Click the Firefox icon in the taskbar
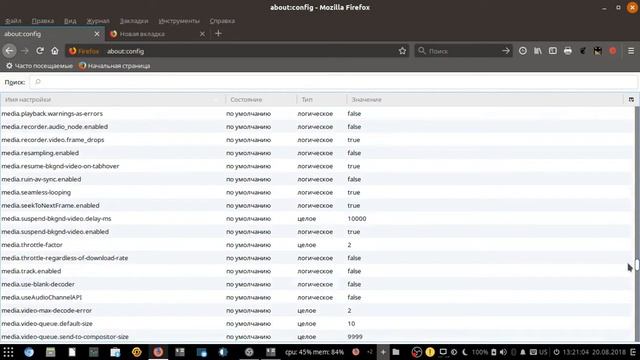This screenshot has width=640, height=360. (158, 352)
